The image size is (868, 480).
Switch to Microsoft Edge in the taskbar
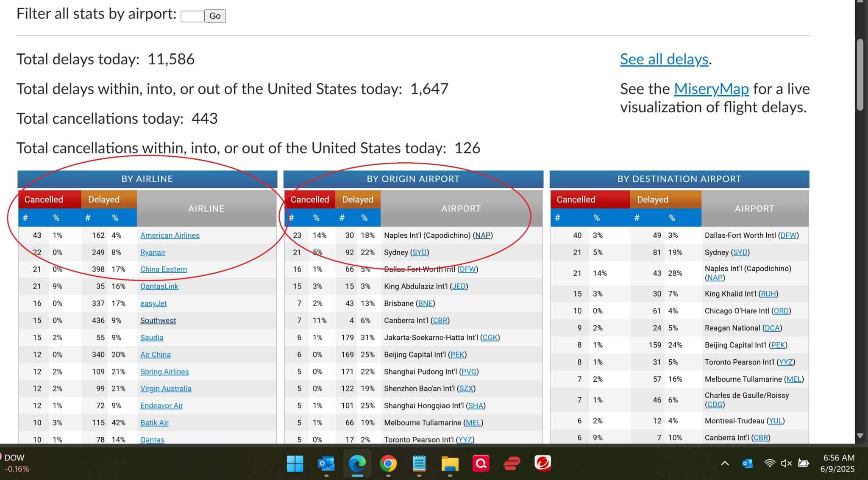(x=357, y=463)
